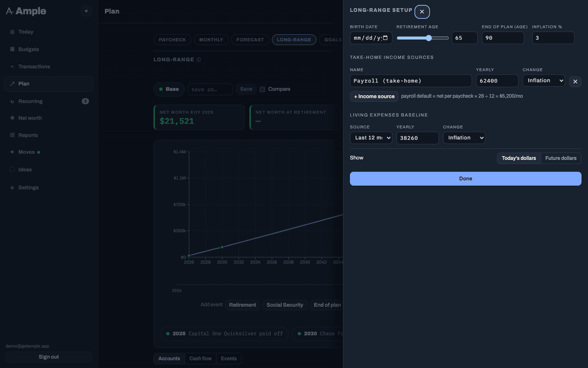Viewport: 588px width, 368px height.
Task: Select the Plan sidebar icon
Action: pyautogui.click(x=12, y=84)
